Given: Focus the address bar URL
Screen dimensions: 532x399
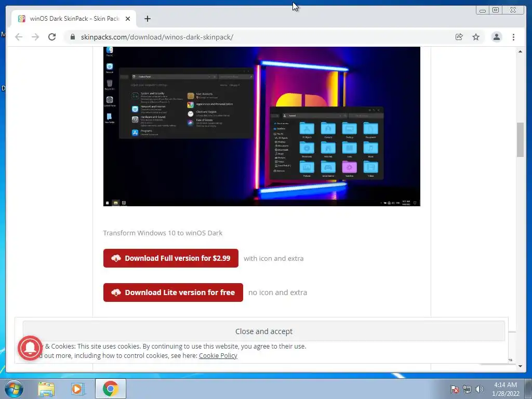Looking at the screenshot, I should (x=157, y=37).
